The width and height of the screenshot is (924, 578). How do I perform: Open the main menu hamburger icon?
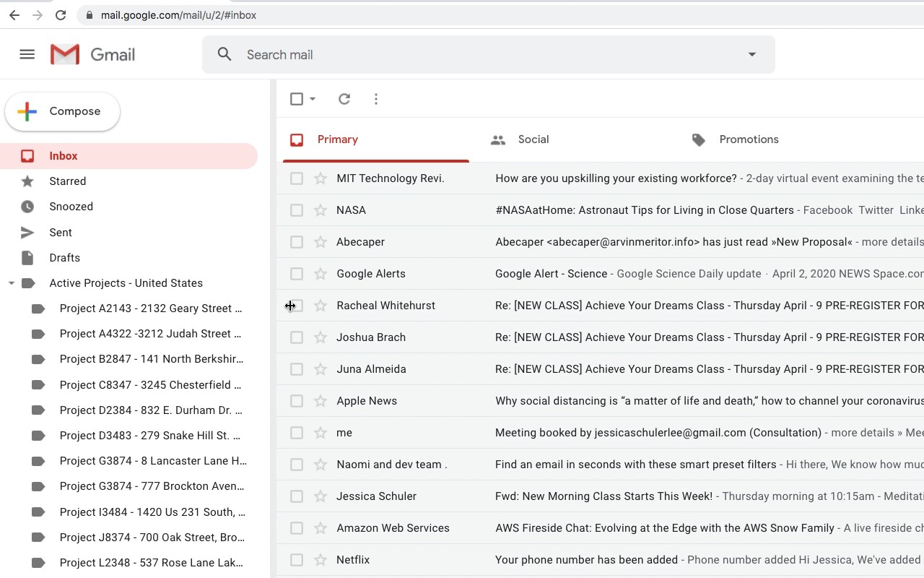27,54
